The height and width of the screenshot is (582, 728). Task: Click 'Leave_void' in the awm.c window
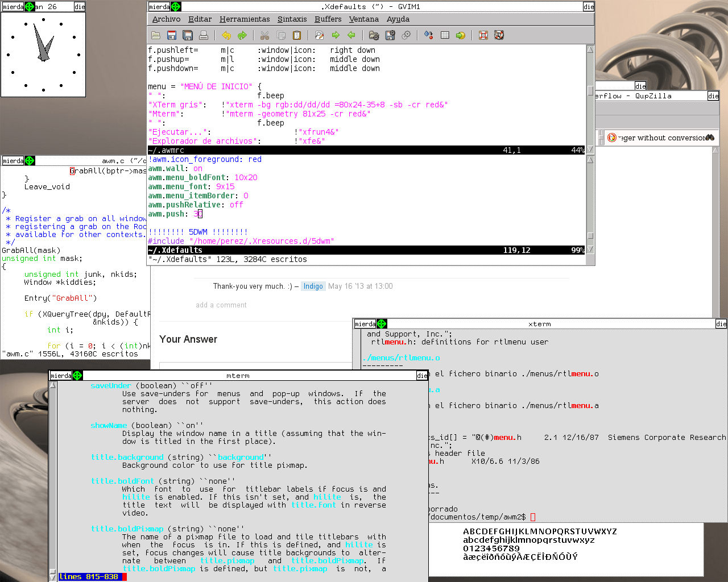tap(47, 187)
